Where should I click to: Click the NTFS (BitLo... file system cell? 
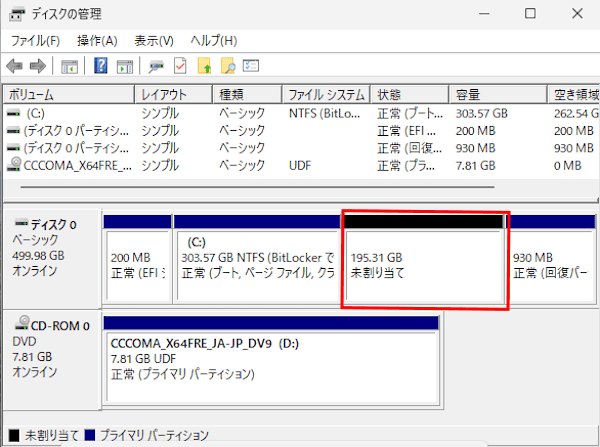click(x=324, y=113)
